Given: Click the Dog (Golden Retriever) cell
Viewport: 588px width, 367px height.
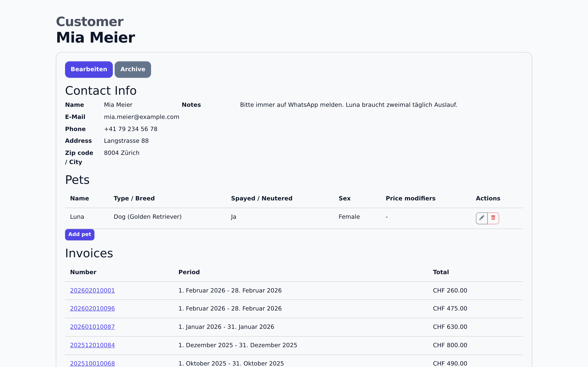Looking at the screenshot, I should coord(148,217).
